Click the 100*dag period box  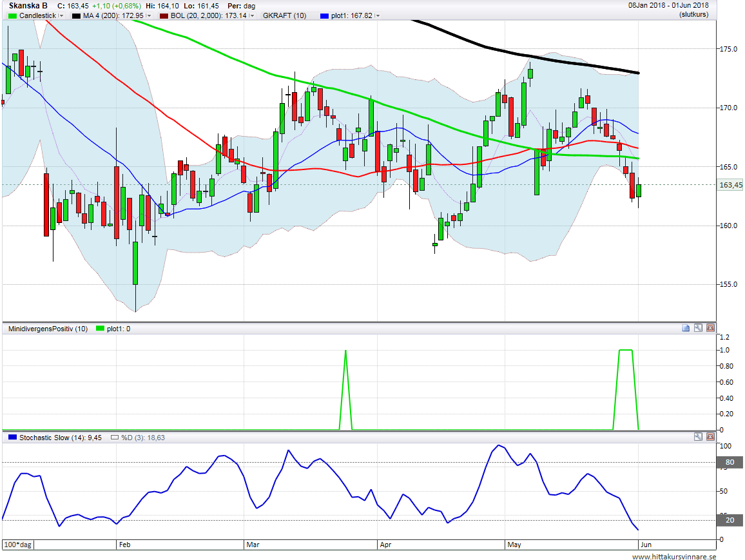tap(18, 545)
